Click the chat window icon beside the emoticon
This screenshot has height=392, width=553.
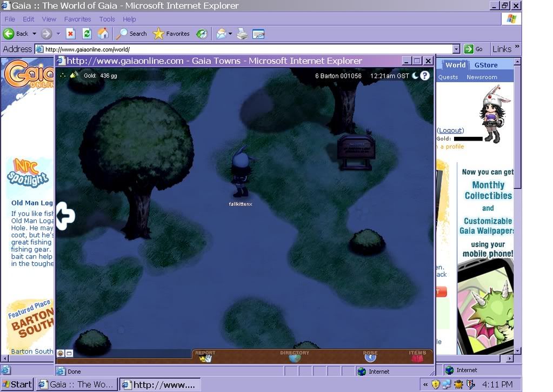pos(70,353)
